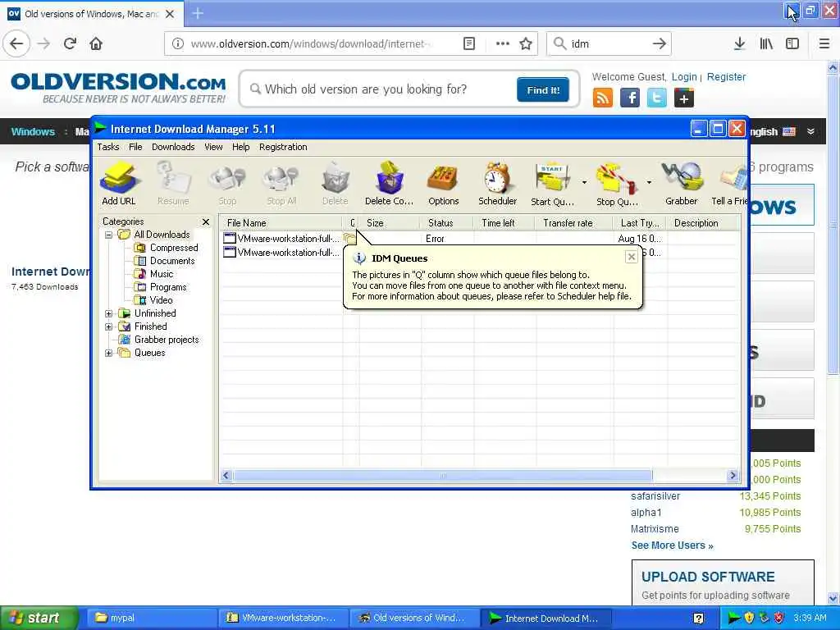Close the Categories panel
This screenshot has width=840, height=630.
pos(206,221)
